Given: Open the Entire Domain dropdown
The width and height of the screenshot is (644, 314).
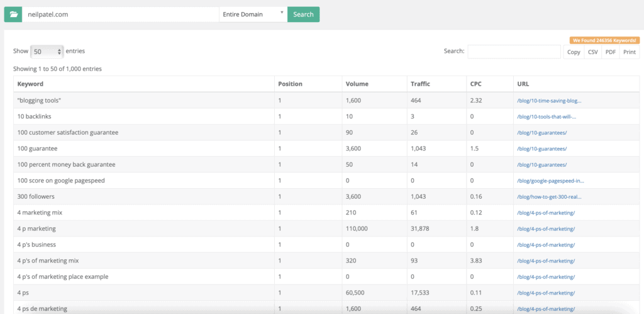Looking at the screenshot, I should [253, 14].
